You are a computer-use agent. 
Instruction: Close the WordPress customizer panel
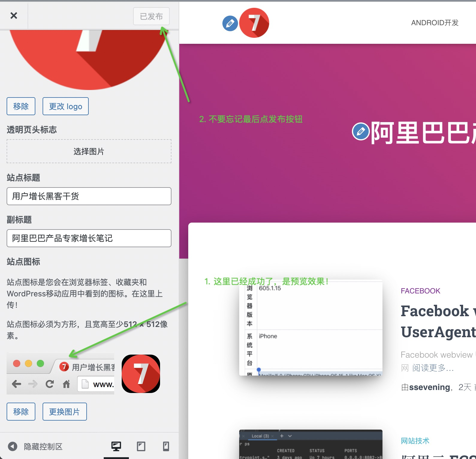[14, 16]
